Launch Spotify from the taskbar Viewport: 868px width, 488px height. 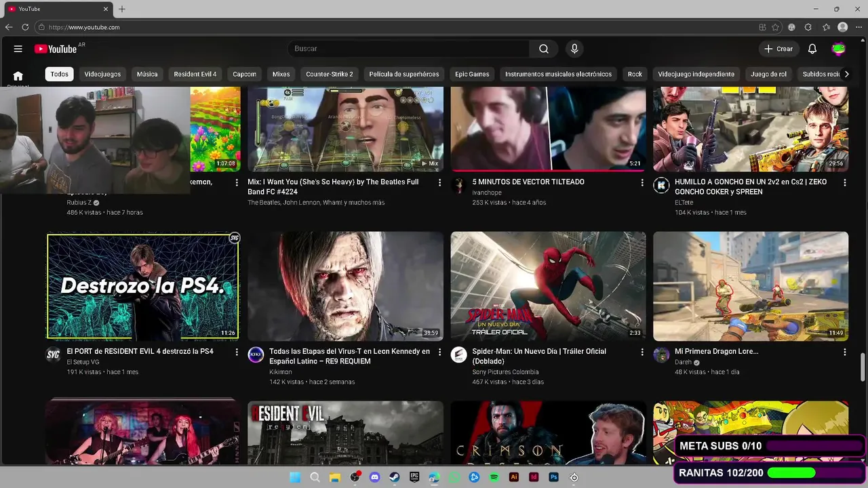pos(494,477)
